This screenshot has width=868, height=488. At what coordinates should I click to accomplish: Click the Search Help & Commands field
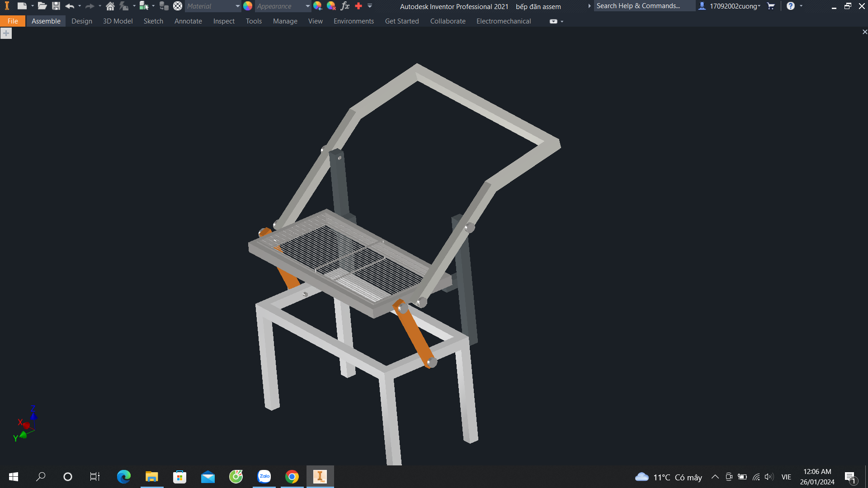click(x=644, y=6)
